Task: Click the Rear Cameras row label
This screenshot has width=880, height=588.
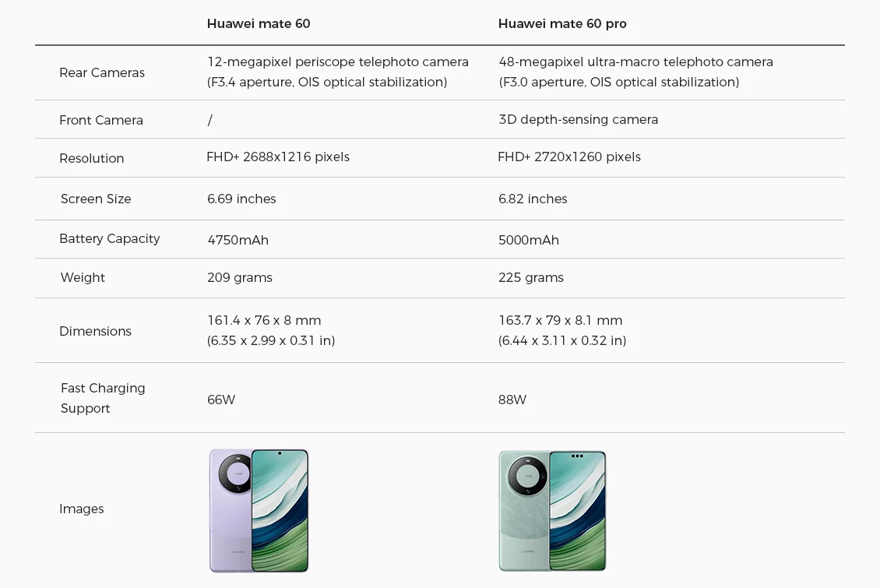Action: click(x=102, y=72)
